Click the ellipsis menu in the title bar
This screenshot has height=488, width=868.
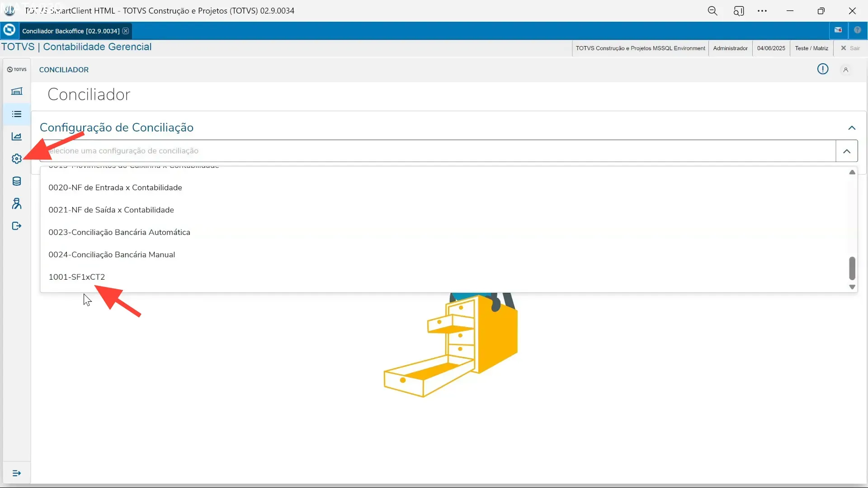[x=763, y=10]
